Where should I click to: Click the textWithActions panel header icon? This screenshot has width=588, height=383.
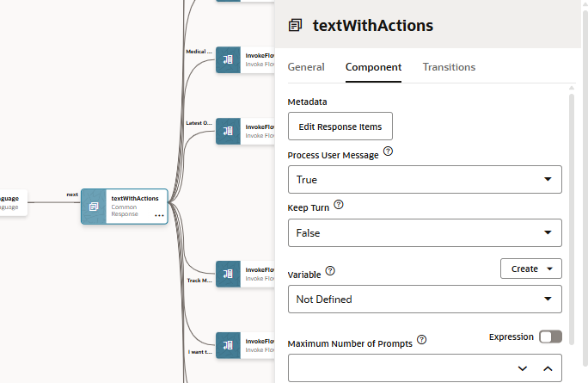pos(296,25)
